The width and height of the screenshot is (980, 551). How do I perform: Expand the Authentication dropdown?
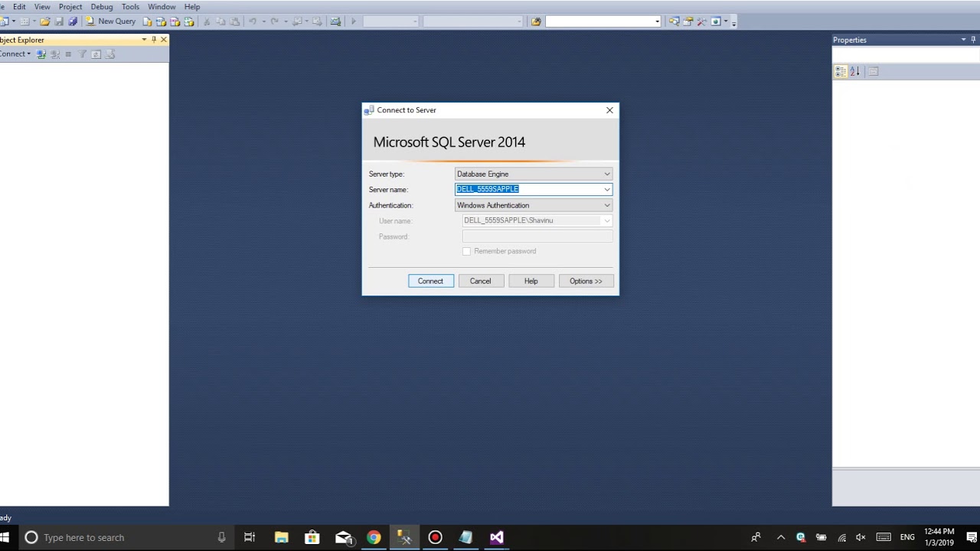[607, 205]
